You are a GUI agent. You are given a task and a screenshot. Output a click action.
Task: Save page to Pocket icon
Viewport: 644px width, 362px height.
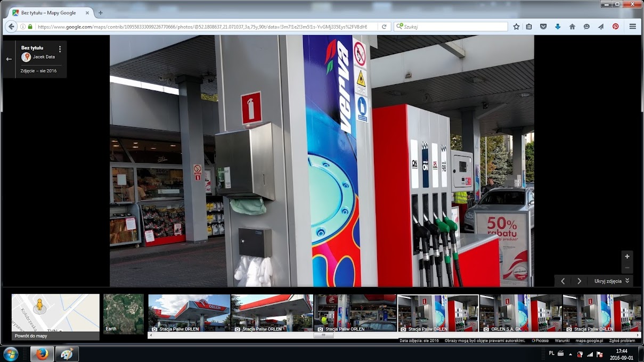[x=543, y=27]
